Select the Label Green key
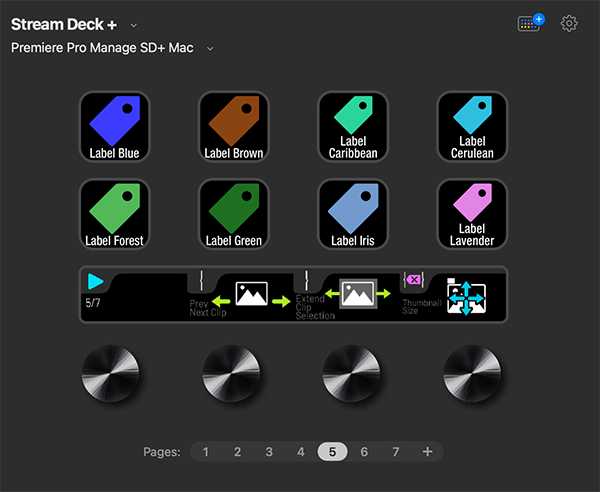The height and width of the screenshot is (492, 600). click(234, 214)
